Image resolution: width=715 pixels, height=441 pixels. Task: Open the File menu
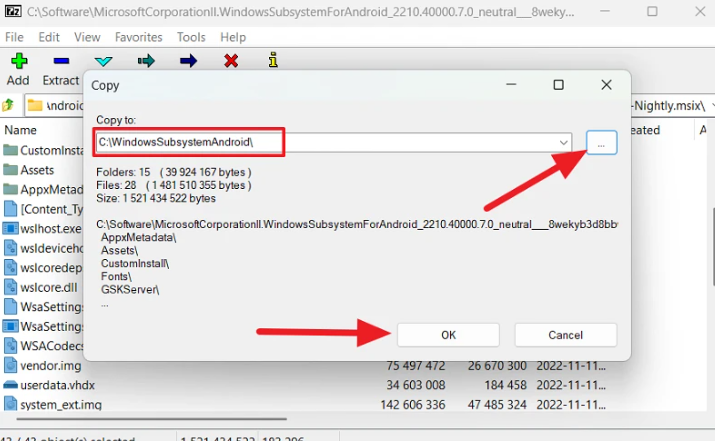14,37
